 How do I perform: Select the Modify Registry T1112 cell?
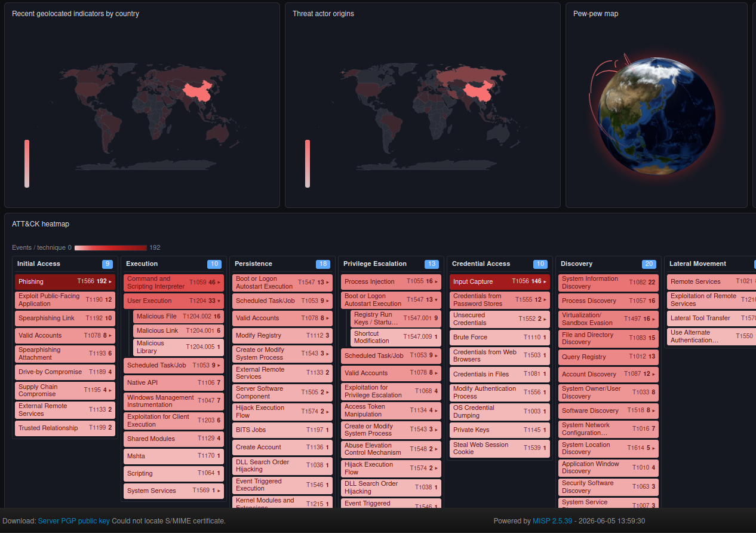(x=282, y=336)
